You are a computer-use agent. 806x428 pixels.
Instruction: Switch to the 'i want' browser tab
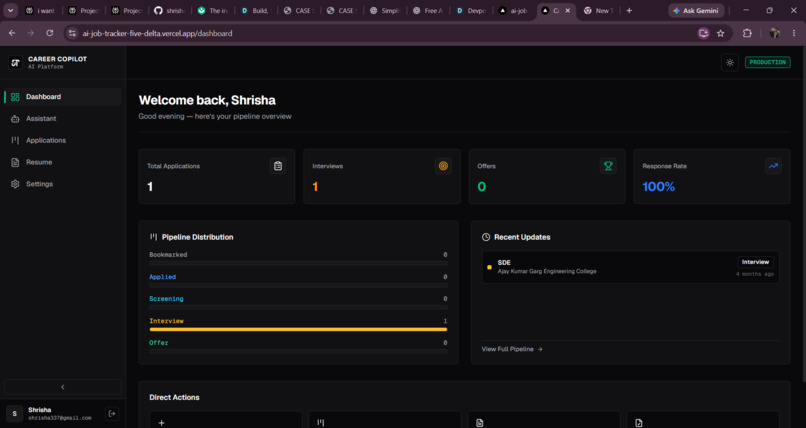[40, 10]
